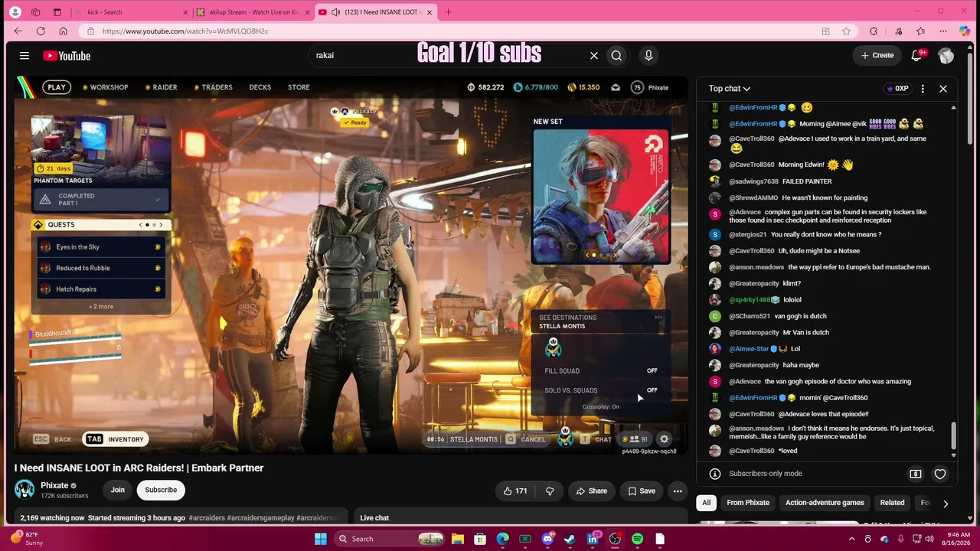The height and width of the screenshot is (551, 980).
Task: Open the browser settings and more menu
Action: (x=943, y=31)
